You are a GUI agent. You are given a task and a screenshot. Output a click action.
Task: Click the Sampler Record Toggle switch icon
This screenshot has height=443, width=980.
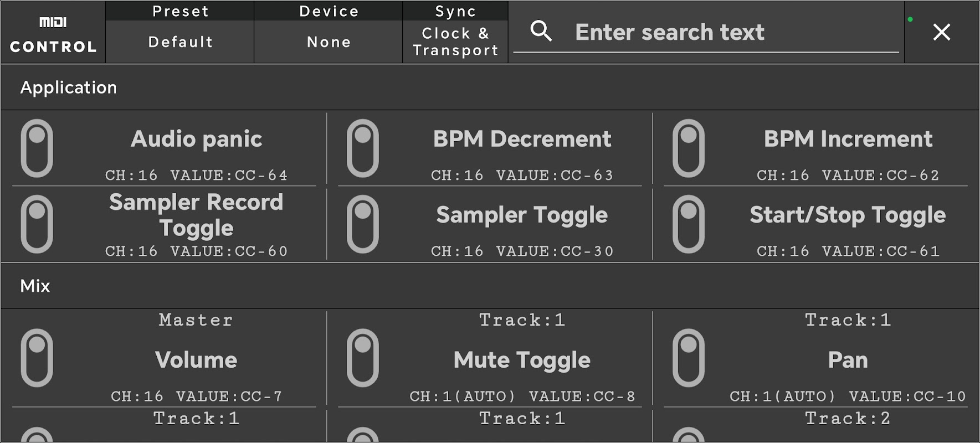(37, 224)
